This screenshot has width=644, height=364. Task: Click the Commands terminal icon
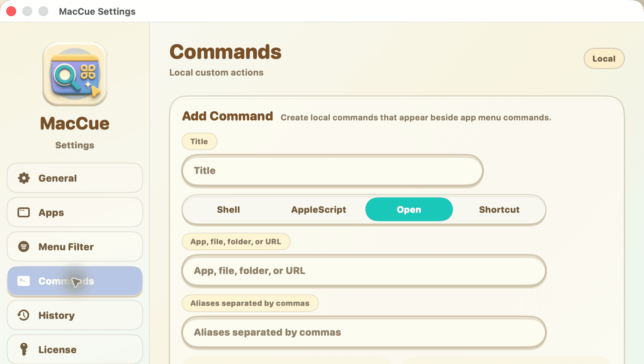(x=24, y=281)
